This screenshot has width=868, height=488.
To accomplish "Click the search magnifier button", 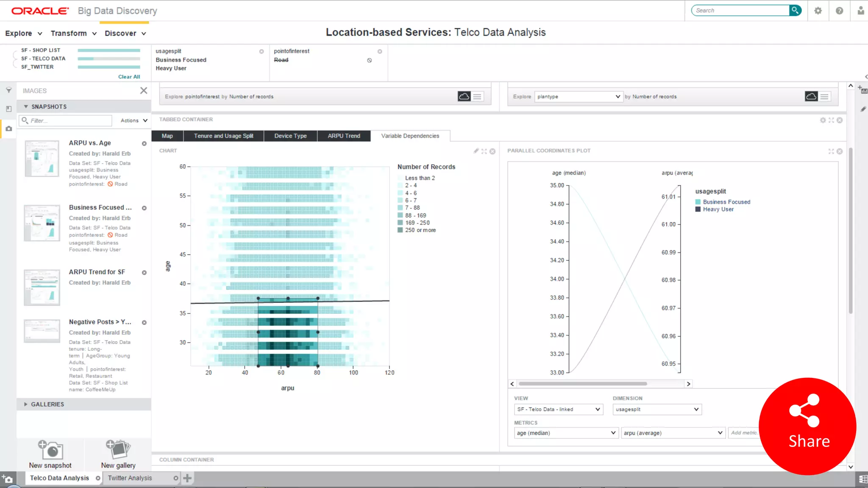I will coord(795,10).
